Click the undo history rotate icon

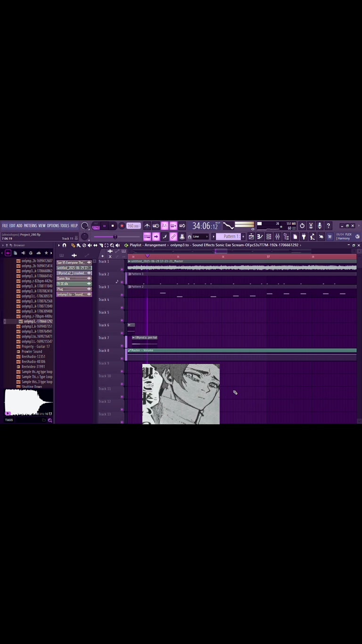(302, 226)
